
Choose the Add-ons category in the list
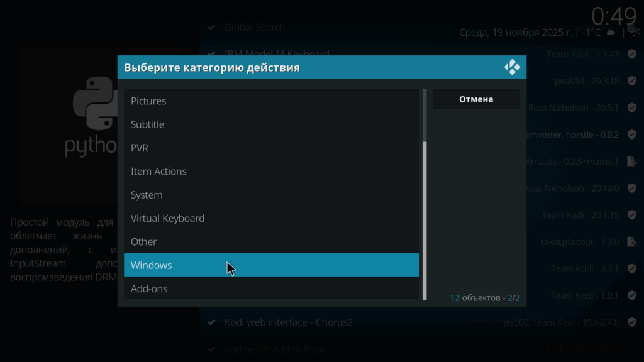click(271, 289)
